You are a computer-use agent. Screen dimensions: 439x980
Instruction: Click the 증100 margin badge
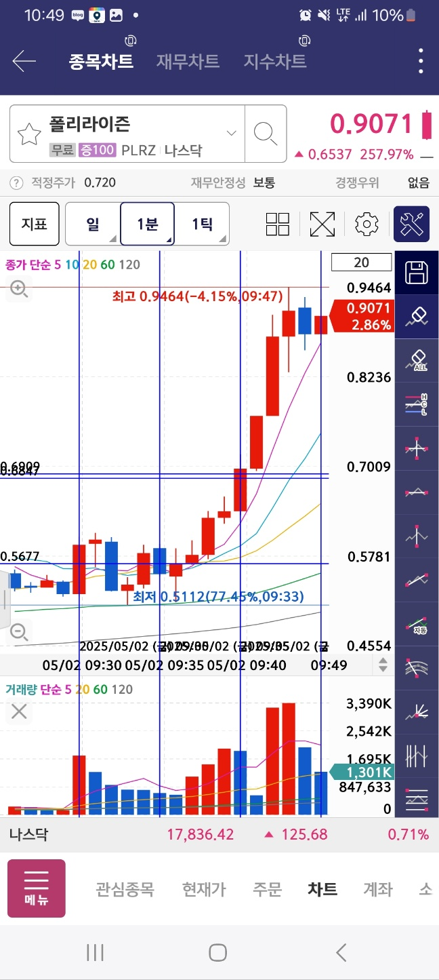click(98, 151)
